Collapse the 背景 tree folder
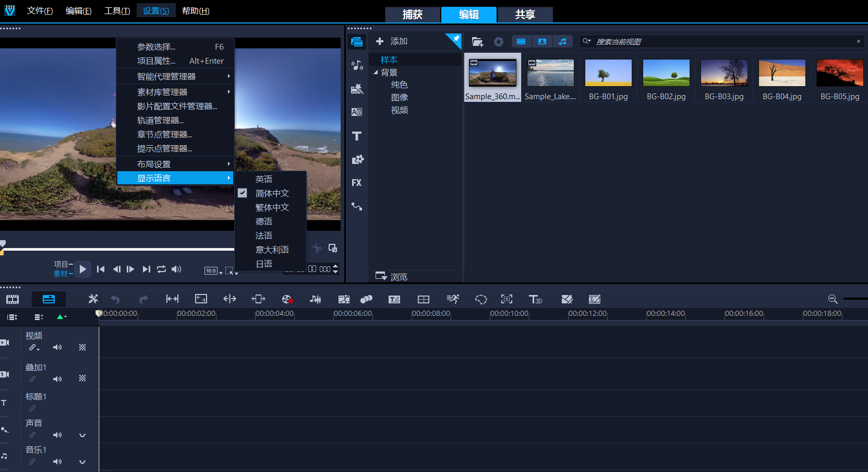This screenshot has width=868, height=472. (x=376, y=73)
